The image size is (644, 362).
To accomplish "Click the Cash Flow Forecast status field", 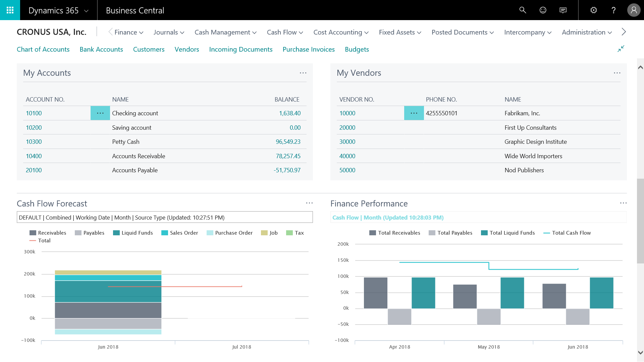I will (x=165, y=217).
